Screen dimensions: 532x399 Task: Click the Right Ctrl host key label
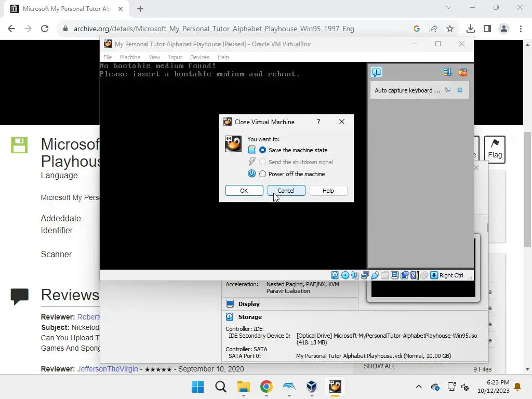451,275
